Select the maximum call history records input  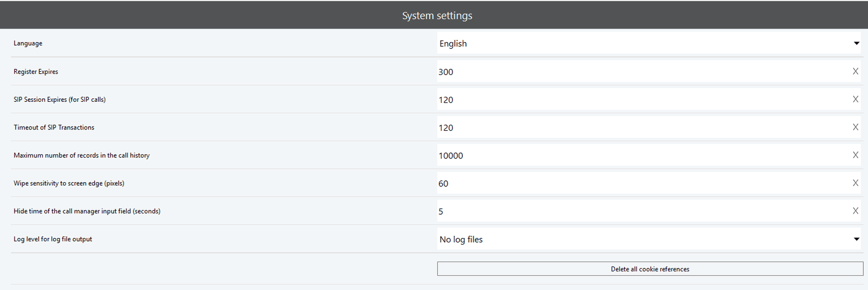tap(642, 156)
